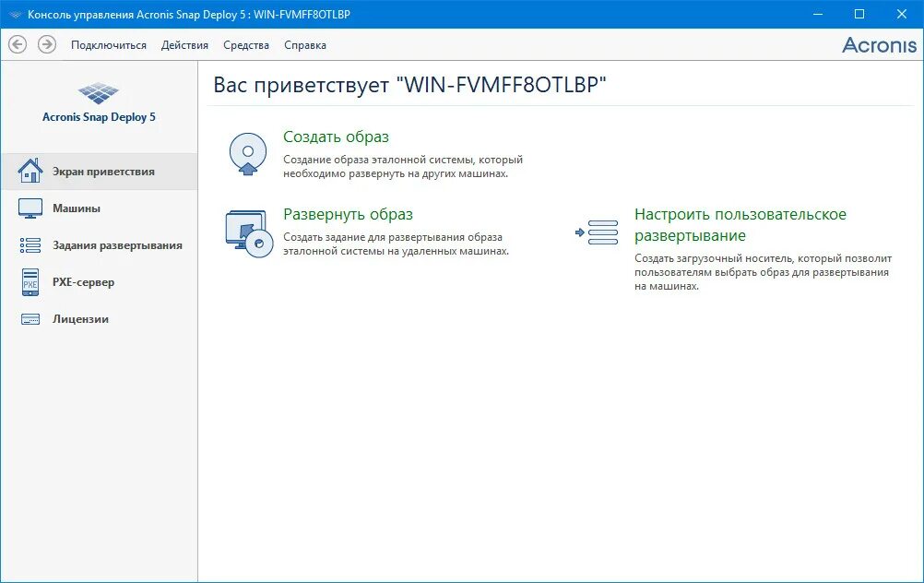Click the monitor icon next to Машины
The image size is (924, 583).
30,208
